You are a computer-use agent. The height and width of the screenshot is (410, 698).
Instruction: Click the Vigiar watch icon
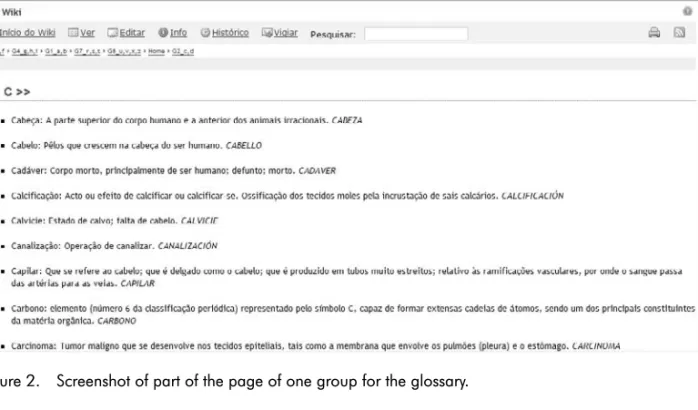[267, 32]
